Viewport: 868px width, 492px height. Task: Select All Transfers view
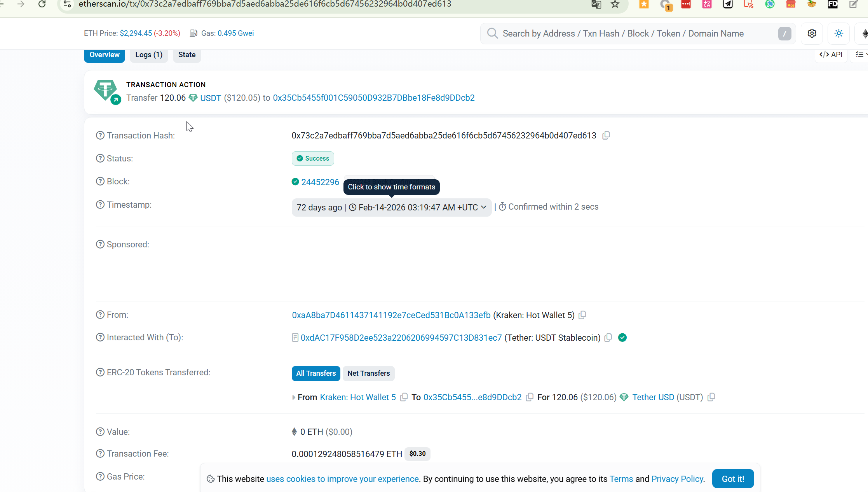point(316,373)
